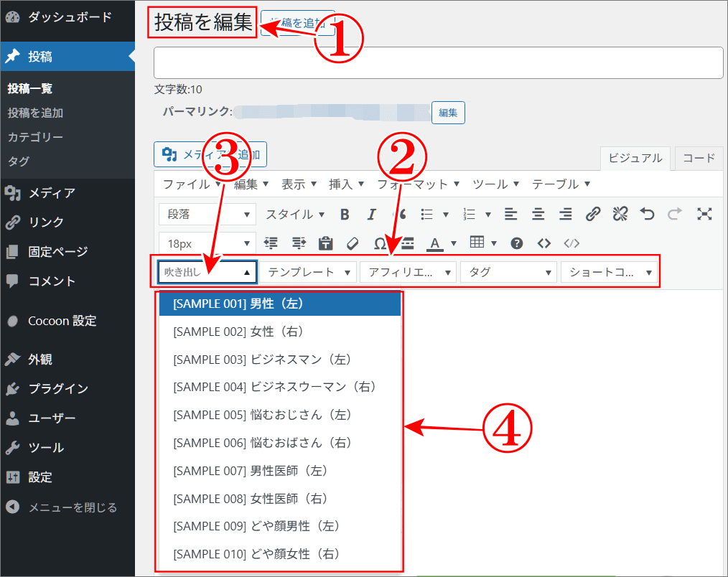The height and width of the screenshot is (577, 728).
Task: Switch to the コード tab
Action: pyautogui.click(x=697, y=158)
